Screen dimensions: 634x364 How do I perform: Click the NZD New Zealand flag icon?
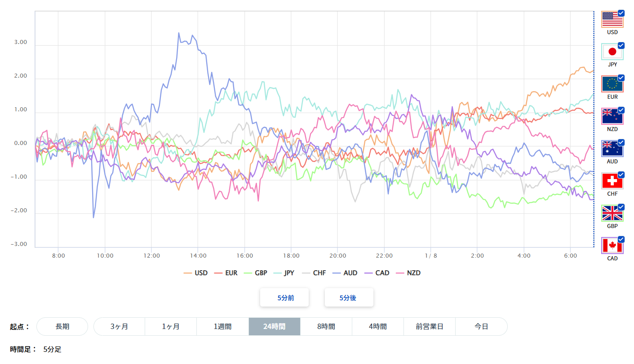tap(612, 116)
